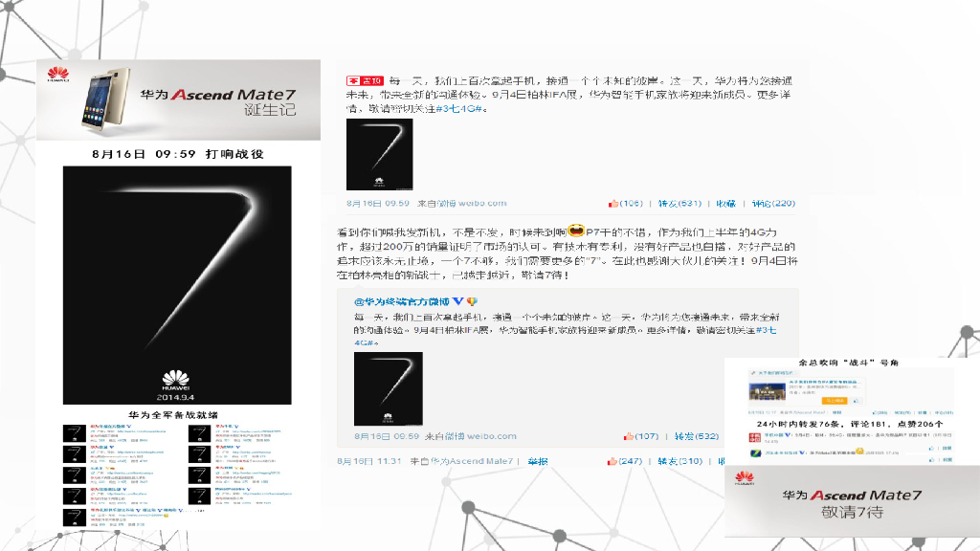The width and height of the screenshot is (980, 551).
Task: Click the @华为终端官方微博 account link
Action: pos(402,301)
